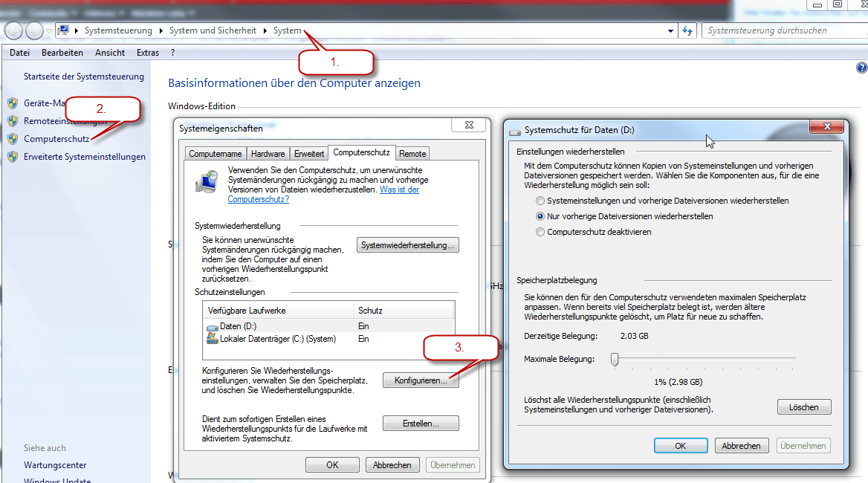Open the Was ist der Computerschutz? link
This screenshot has width=868, height=483.
323,194
